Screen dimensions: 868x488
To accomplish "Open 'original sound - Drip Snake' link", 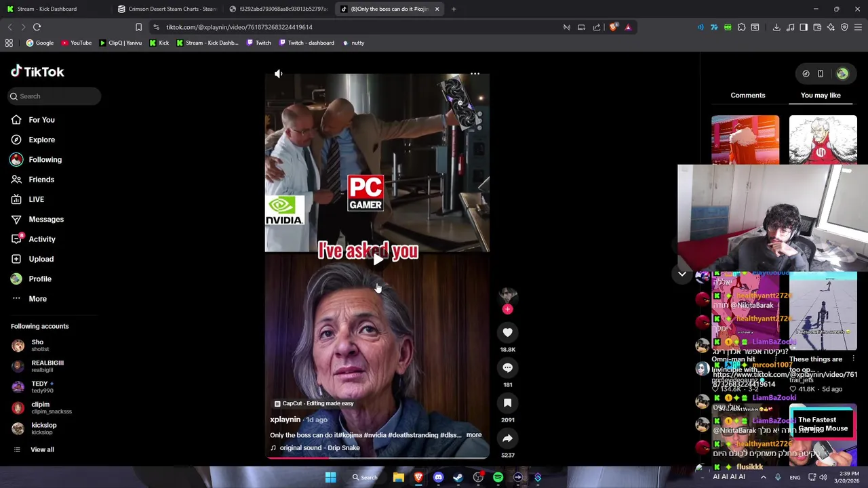I will [x=315, y=448].
